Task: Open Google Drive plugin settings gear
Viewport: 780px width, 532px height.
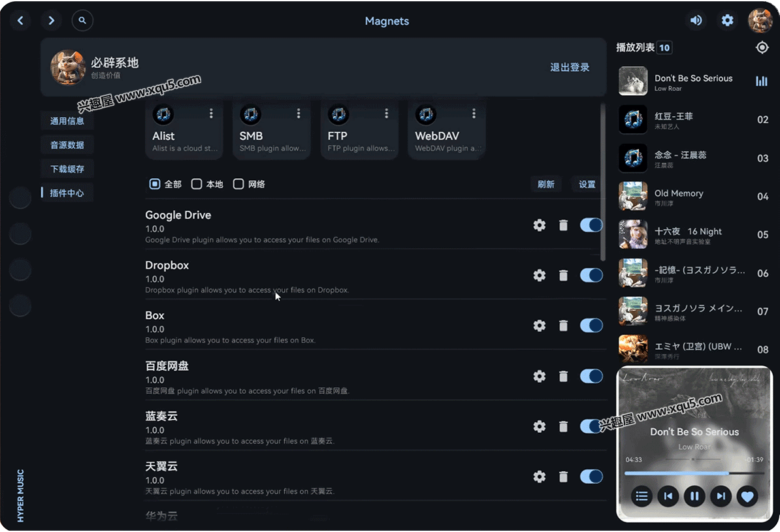Action: pos(539,225)
